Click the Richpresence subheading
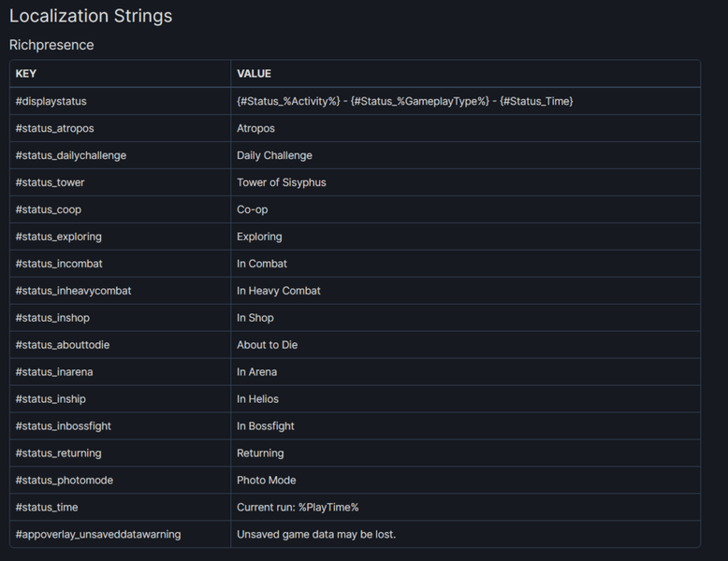The height and width of the screenshot is (561, 728). point(51,45)
